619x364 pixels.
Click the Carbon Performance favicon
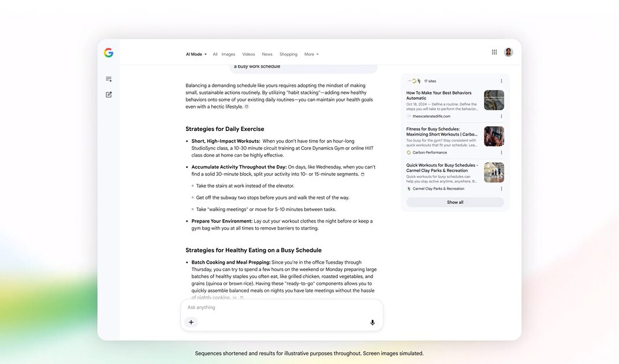point(409,153)
